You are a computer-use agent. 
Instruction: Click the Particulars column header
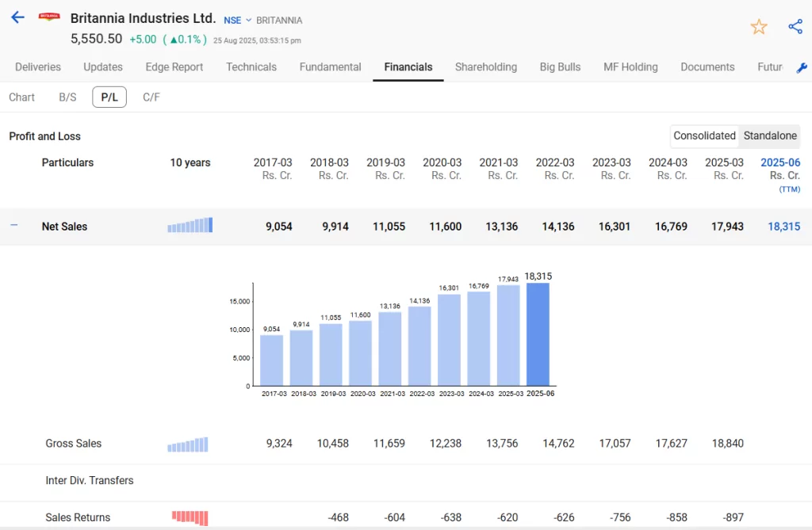(68, 162)
